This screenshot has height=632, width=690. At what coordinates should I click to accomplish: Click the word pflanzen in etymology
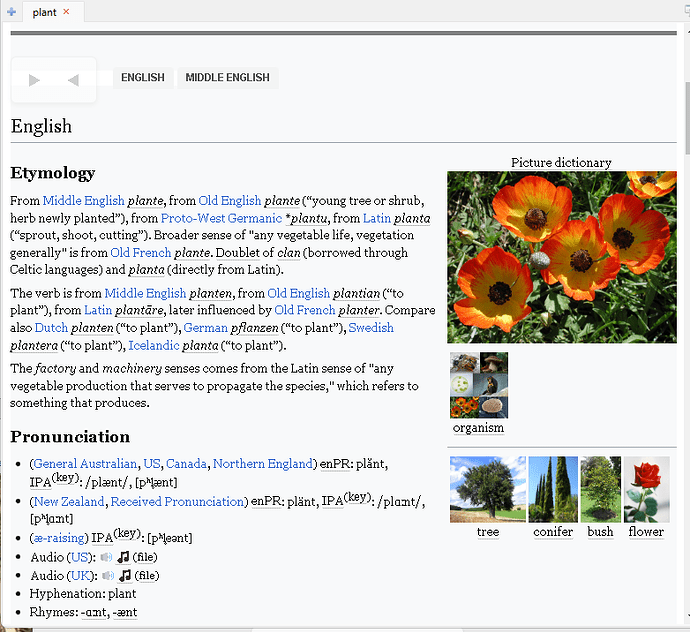[x=254, y=328]
